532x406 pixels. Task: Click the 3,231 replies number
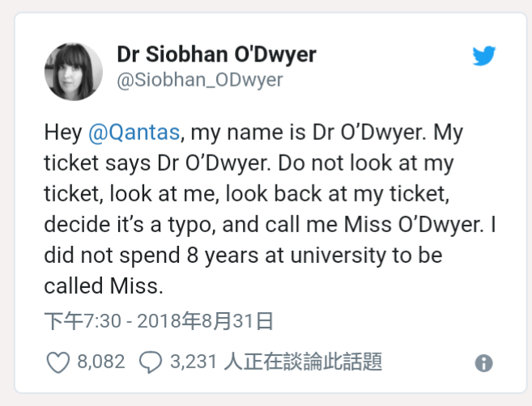click(194, 362)
